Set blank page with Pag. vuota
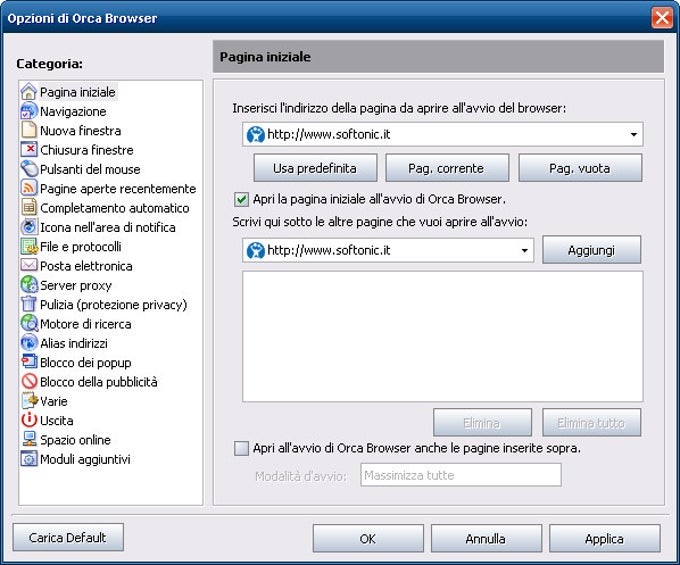Viewport: 680px width, 565px height. point(580,168)
